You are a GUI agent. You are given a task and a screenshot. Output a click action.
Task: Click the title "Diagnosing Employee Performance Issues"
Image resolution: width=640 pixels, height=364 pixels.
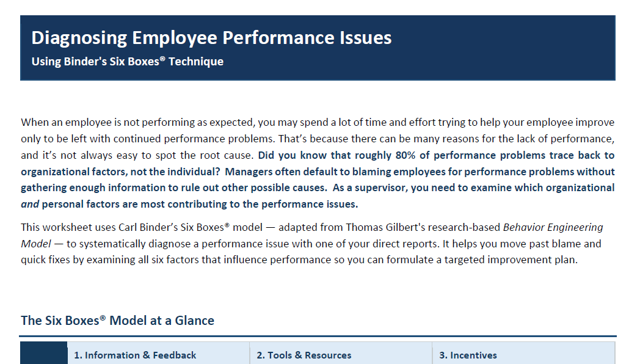click(x=211, y=38)
